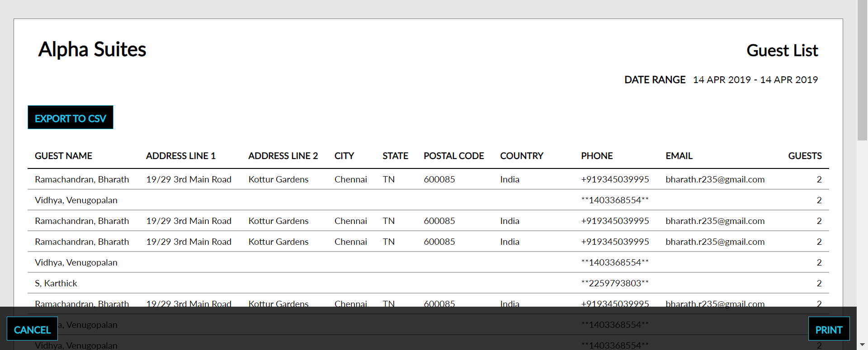Click the GUESTS column header
868x350 pixels.
[x=805, y=156]
